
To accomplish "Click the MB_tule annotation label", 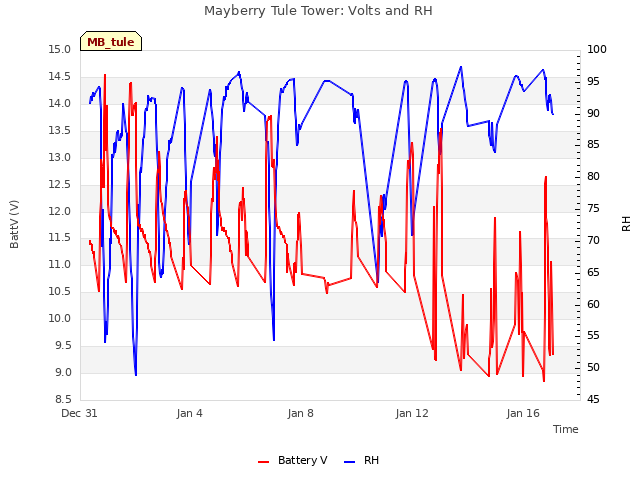I will click(x=111, y=42).
